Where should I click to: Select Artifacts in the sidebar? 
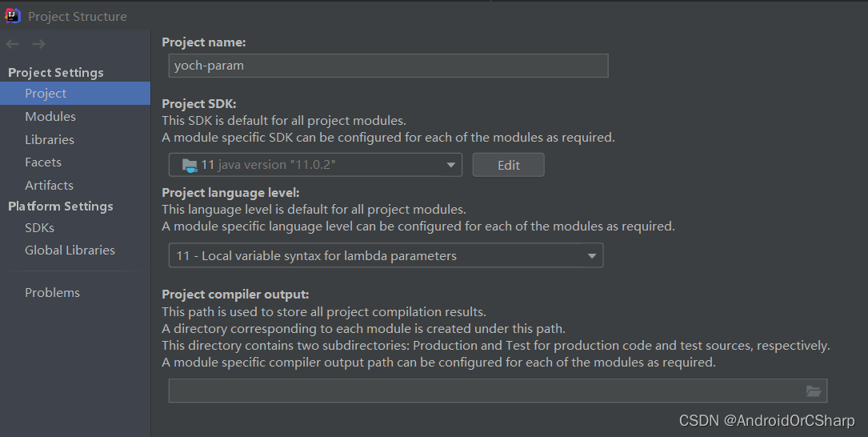49,186
